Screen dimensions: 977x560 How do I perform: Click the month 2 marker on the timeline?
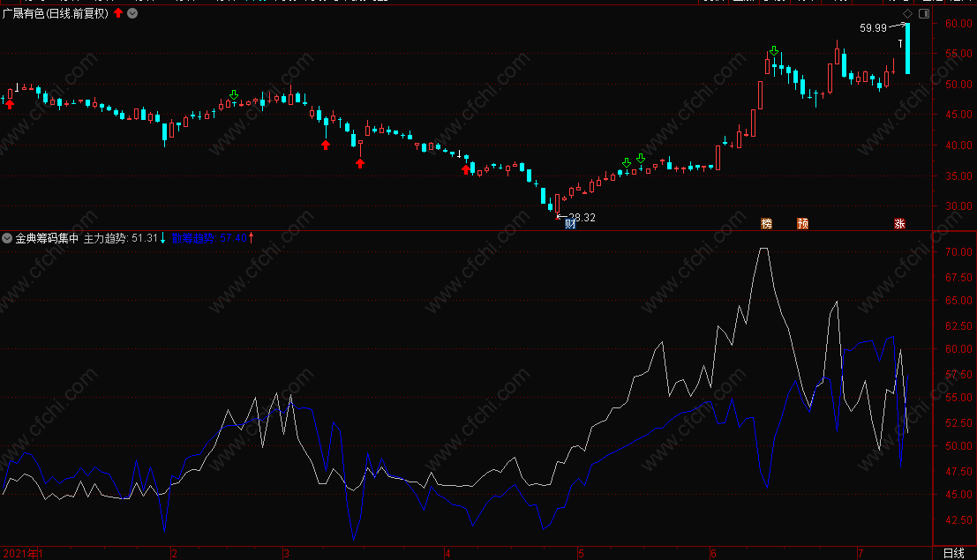pos(174,554)
